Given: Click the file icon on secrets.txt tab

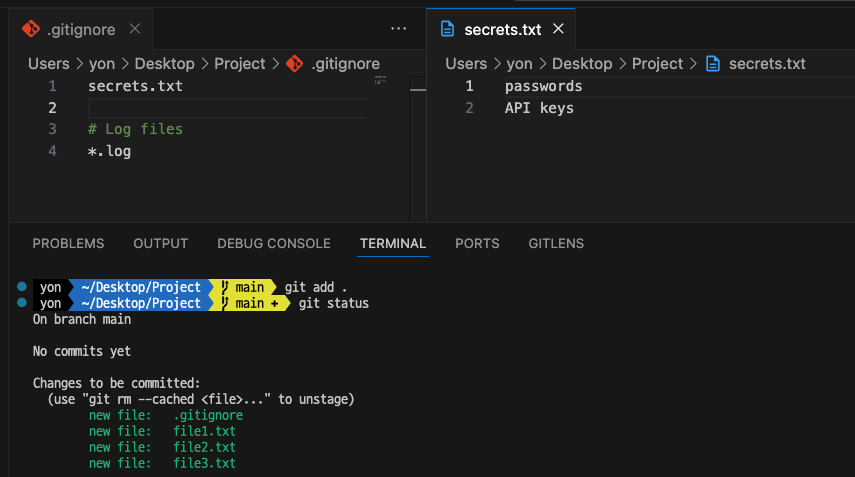Looking at the screenshot, I should (x=449, y=29).
